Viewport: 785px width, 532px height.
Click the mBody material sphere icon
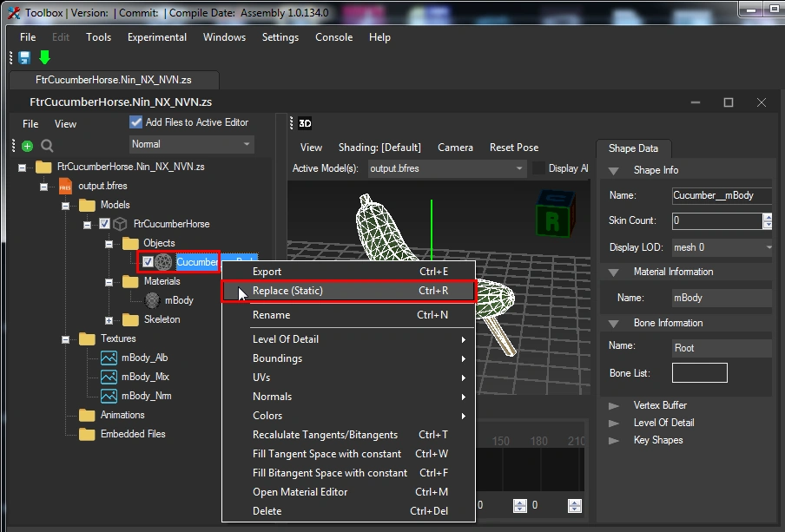pyautogui.click(x=152, y=300)
